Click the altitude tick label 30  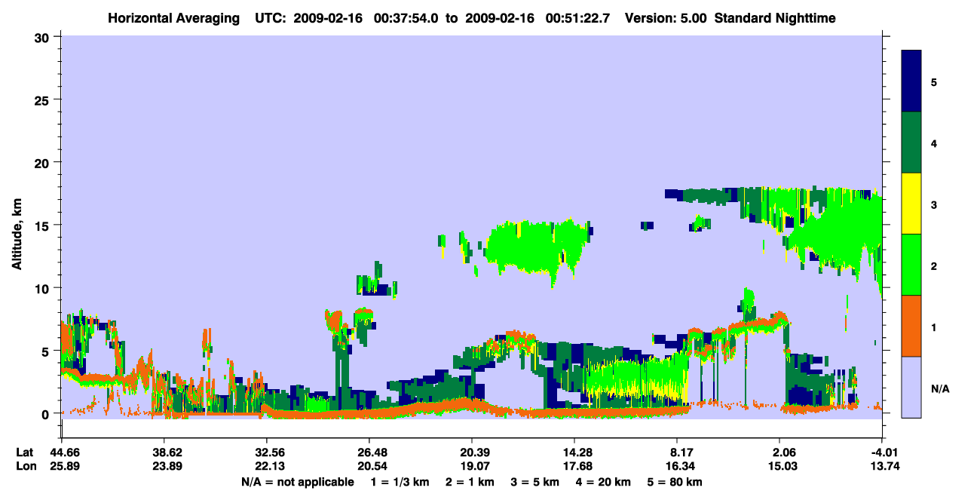click(44, 37)
